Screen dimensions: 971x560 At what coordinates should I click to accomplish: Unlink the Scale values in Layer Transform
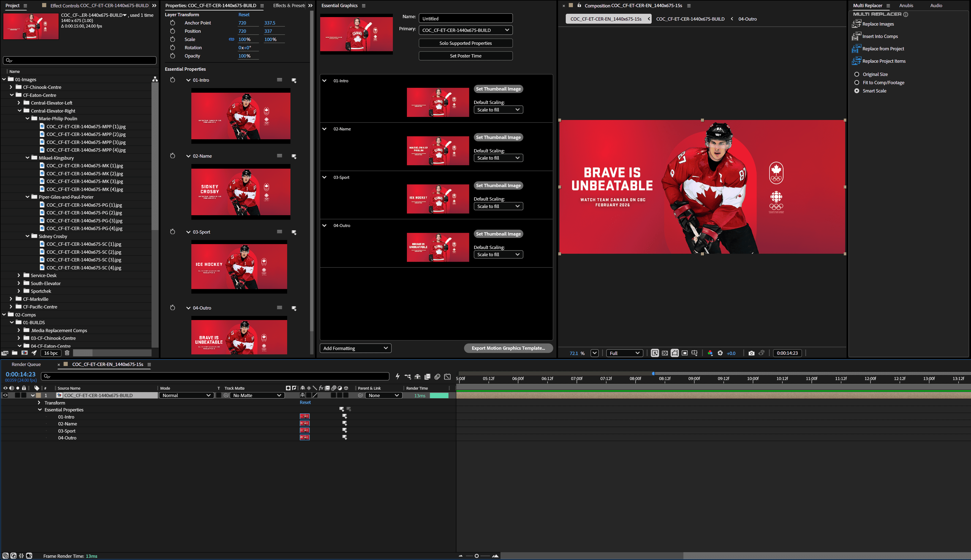(232, 39)
